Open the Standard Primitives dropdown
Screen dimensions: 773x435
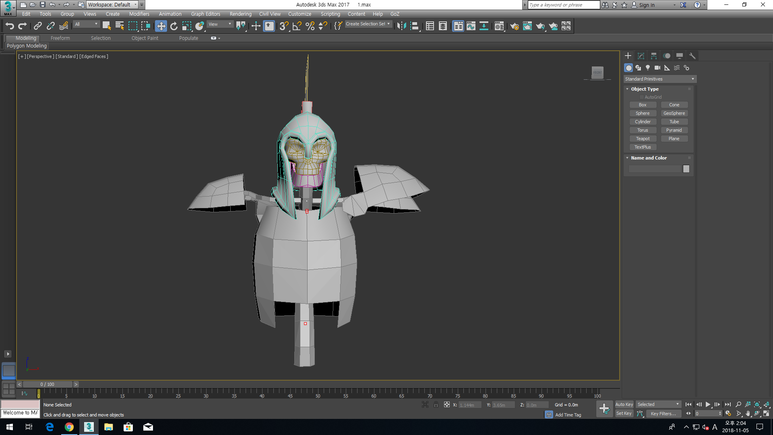[659, 79]
